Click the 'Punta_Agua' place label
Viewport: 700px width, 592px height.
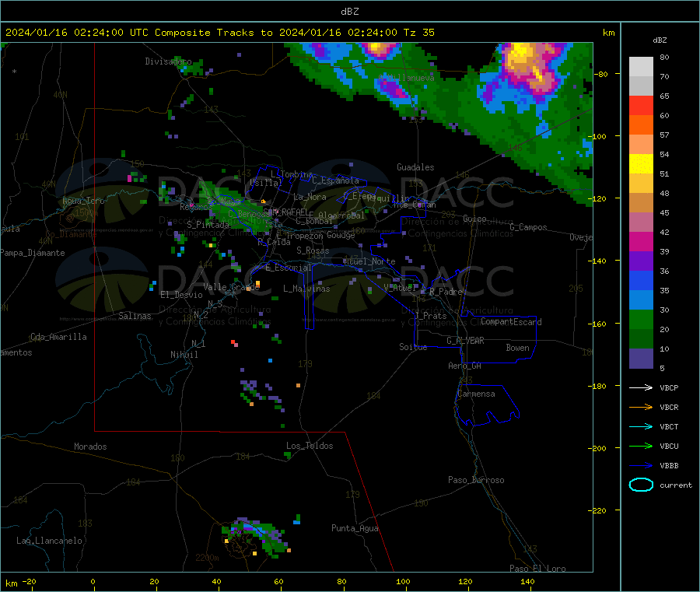pos(355,528)
